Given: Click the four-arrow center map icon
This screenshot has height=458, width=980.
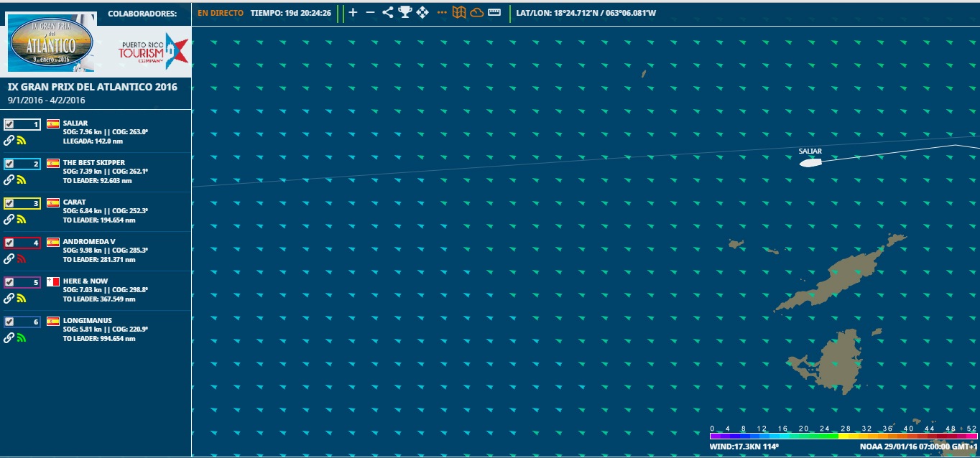Looking at the screenshot, I should point(422,12).
